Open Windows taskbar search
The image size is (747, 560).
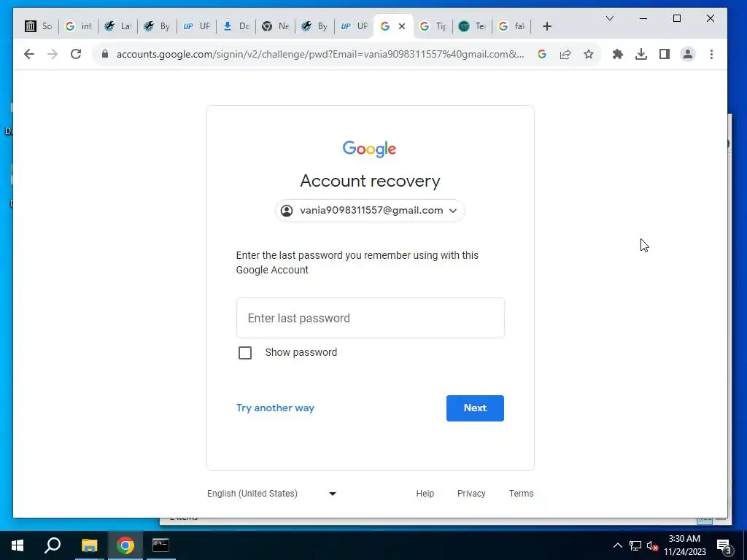click(x=53, y=545)
